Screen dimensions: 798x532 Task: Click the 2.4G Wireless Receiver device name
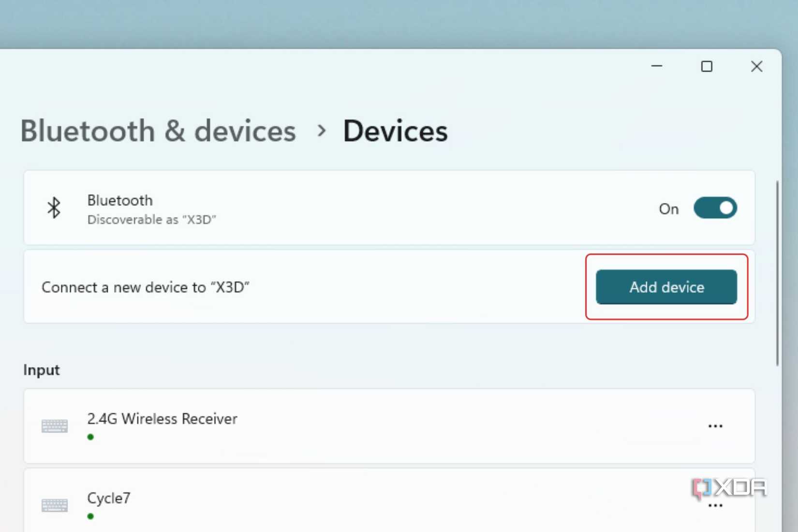click(x=162, y=418)
